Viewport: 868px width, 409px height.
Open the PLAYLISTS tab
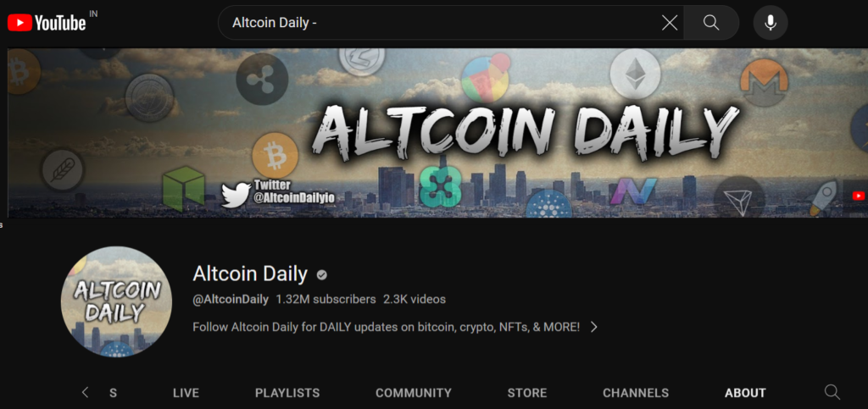click(x=287, y=393)
